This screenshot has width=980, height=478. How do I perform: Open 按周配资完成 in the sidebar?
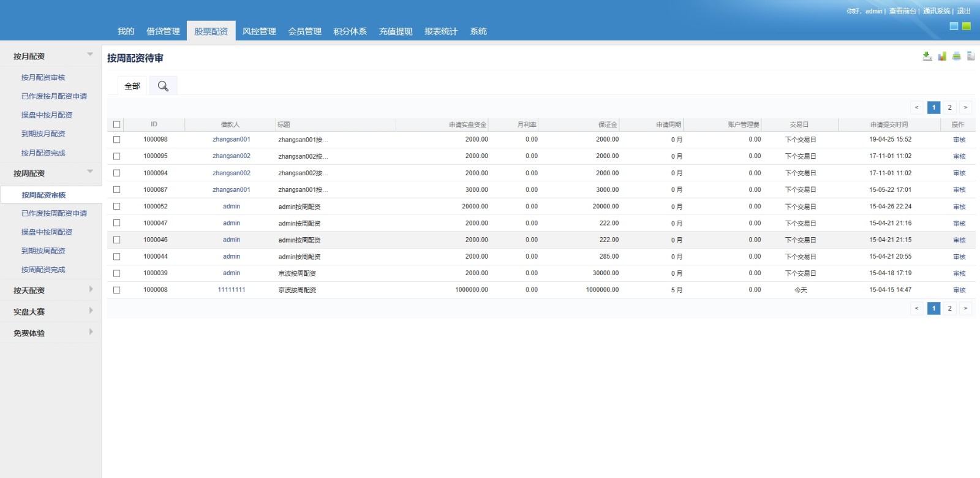(x=43, y=270)
